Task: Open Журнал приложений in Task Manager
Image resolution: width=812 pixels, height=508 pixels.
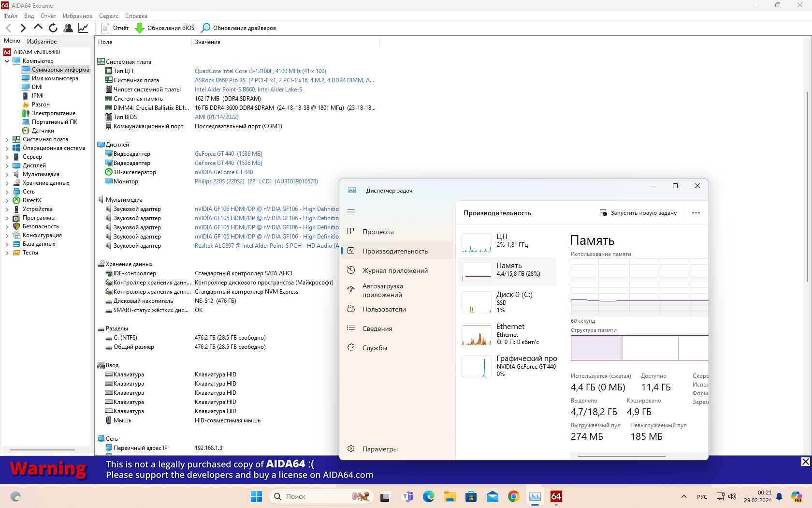Action: tap(397, 270)
